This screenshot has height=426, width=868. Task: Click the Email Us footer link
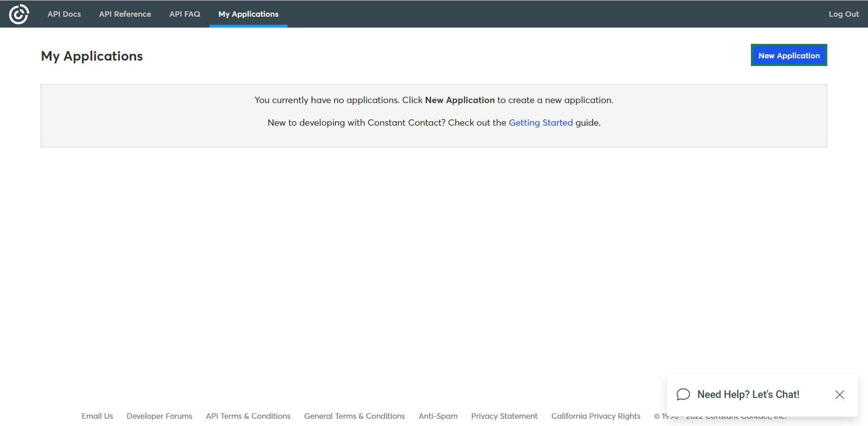pos(97,416)
